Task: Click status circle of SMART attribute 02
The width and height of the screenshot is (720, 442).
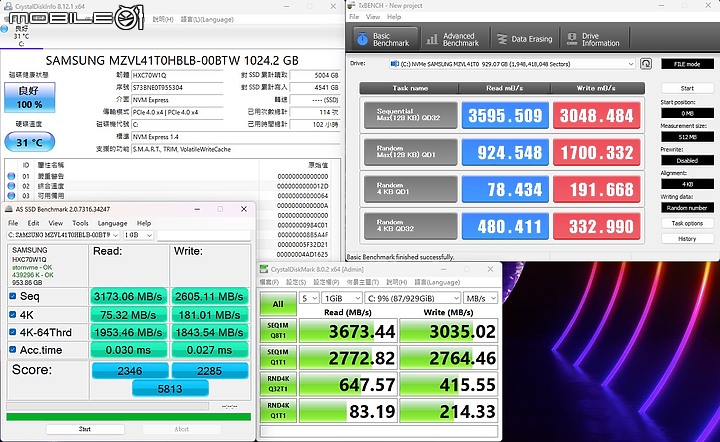Action: point(11,186)
